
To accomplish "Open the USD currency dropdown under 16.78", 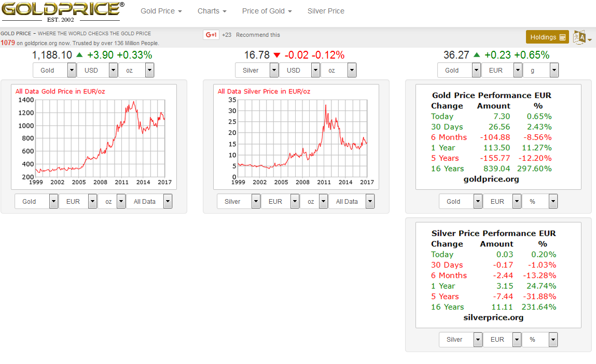I will pyautogui.click(x=299, y=71).
